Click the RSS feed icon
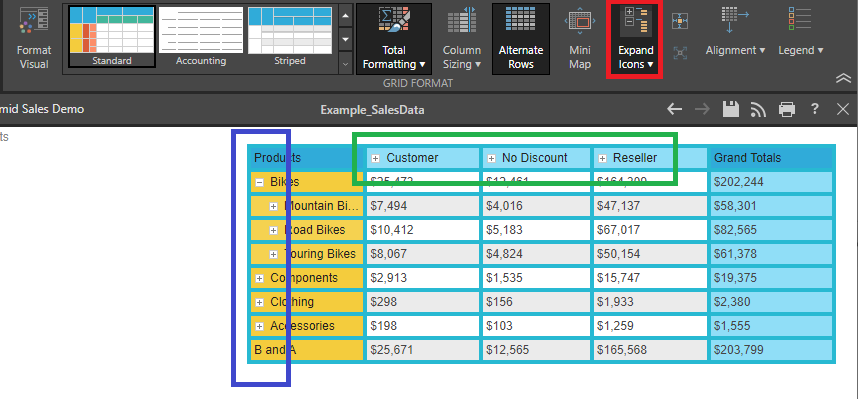The width and height of the screenshot is (858, 399). pyautogui.click(x=758, y=109)
